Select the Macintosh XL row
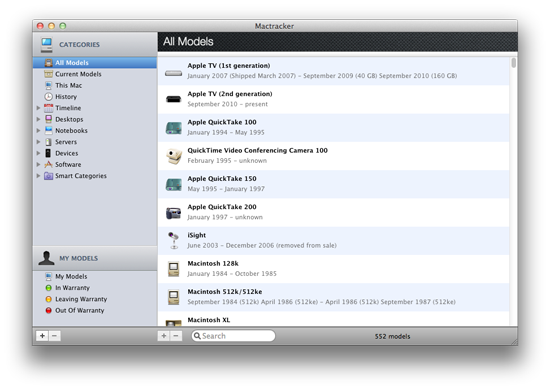The width and height of the screenshot is (550, 390). 333,319
